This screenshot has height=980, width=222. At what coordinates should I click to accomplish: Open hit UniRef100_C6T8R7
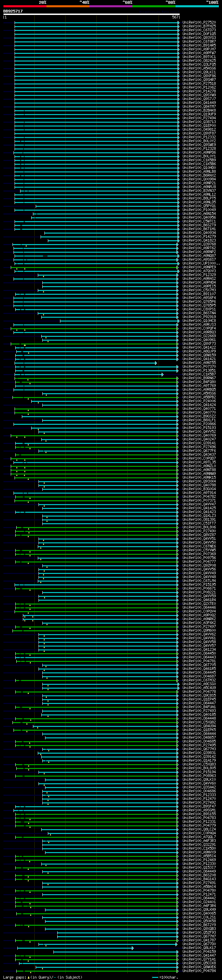(199, 41)
